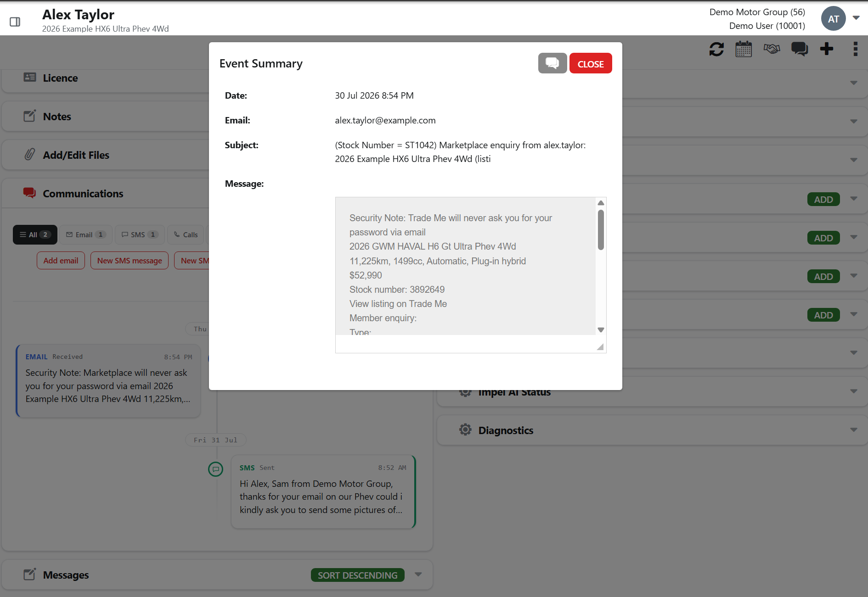Click 'View listing on Trade Me' text
The image size is (868, 597).
pos(398,304)
